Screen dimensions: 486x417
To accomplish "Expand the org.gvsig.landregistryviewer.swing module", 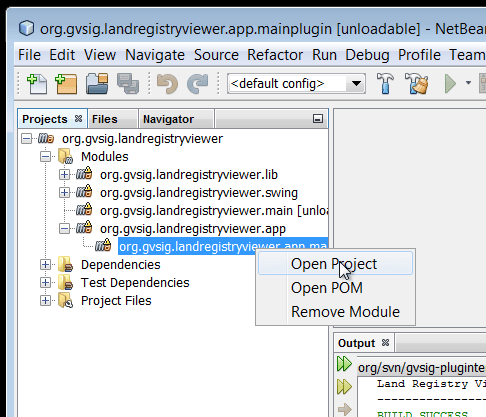I will [x=64, y=192].
